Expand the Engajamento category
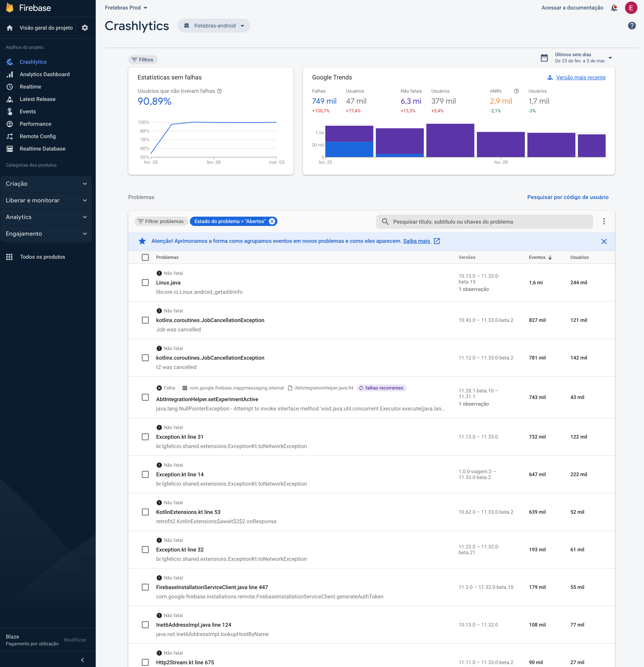644x667 pixels. click(x=46, y=234)
